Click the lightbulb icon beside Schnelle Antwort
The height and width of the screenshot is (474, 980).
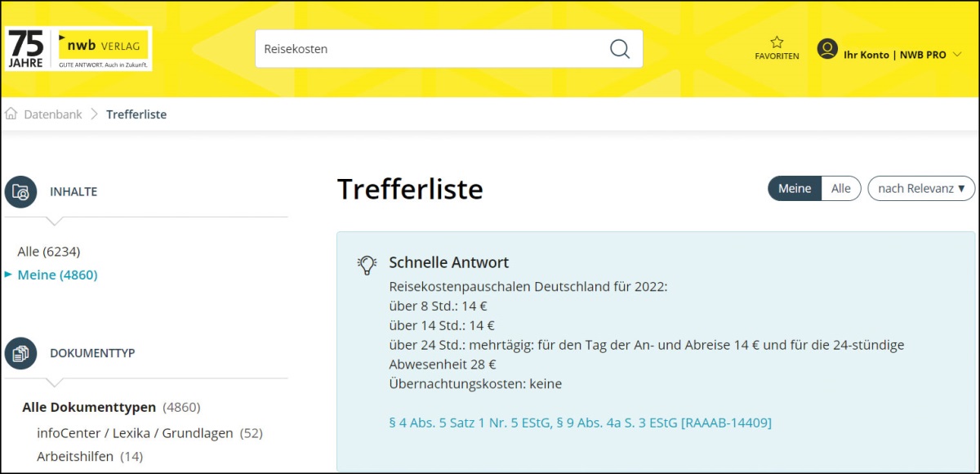pyautogui.click(x=367, y=264)
